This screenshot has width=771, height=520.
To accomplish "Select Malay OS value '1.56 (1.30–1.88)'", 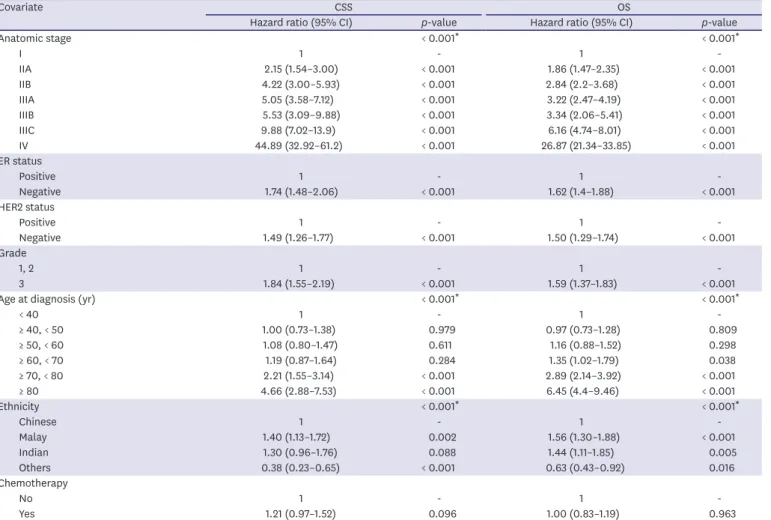I will (x=583, y=437).
